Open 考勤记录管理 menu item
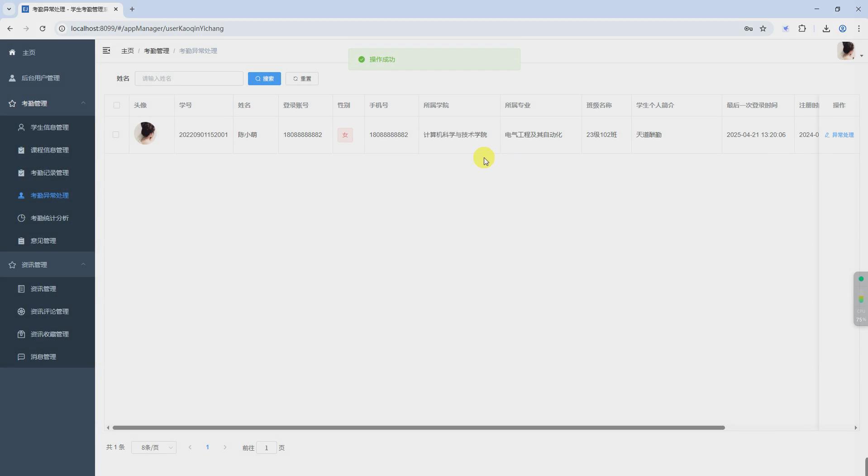868x476 pixels. (x=48, y=172)
